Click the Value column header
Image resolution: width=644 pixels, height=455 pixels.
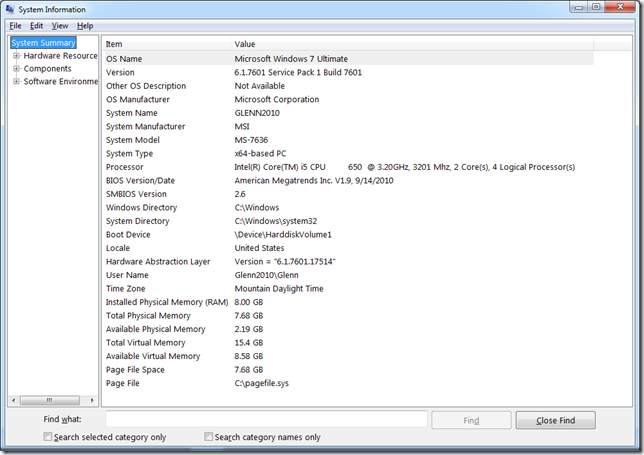tap(412, 44)
